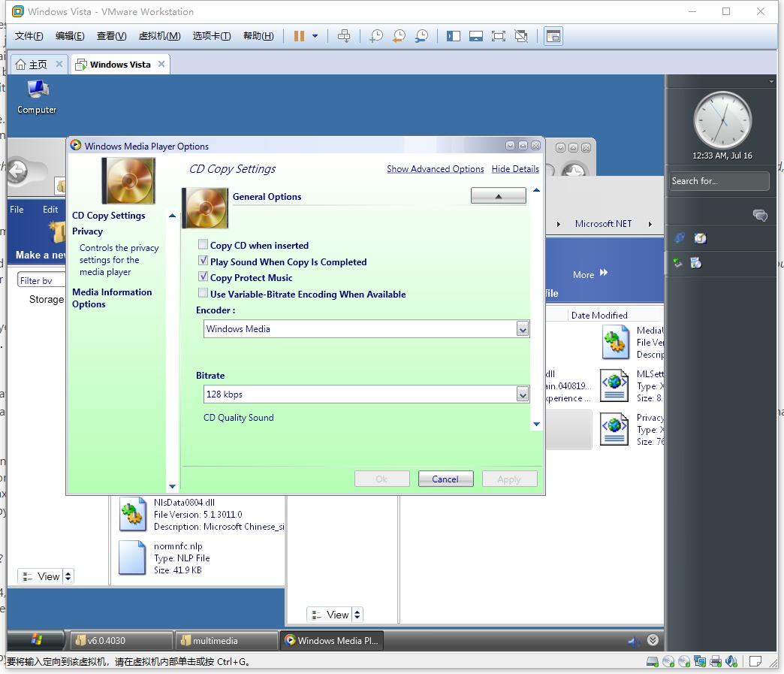Toggle the thumbnail bar view icon
The height and width of the screenshot is (674, 784).
(x=476, y=36)
